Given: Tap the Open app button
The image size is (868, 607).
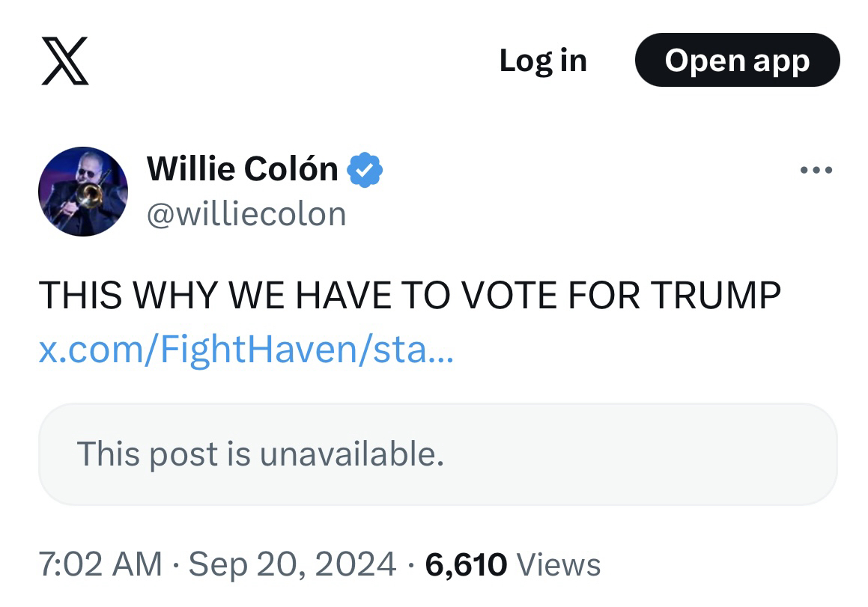Looking at the screenshot, I should 737,61.
